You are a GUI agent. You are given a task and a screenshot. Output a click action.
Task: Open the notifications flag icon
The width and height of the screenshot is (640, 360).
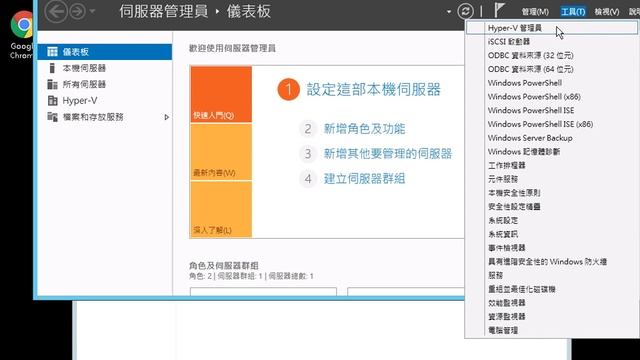(x=499, y=10)
